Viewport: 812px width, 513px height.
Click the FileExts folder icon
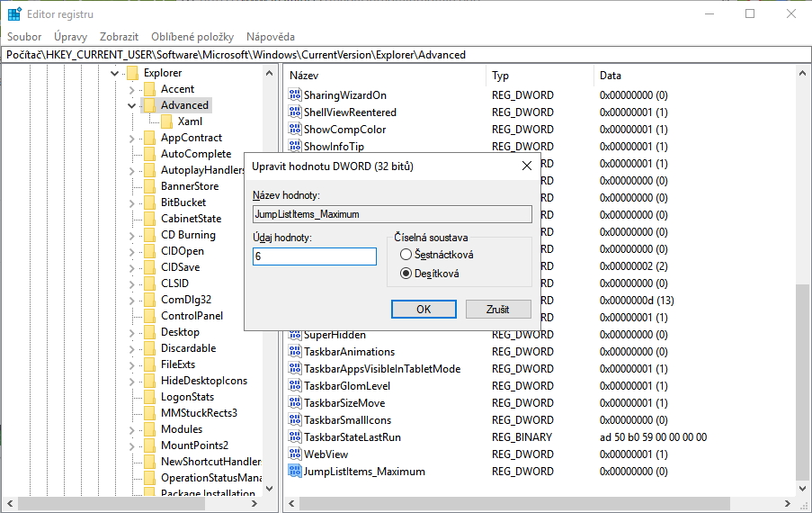(x=149, y=364)
